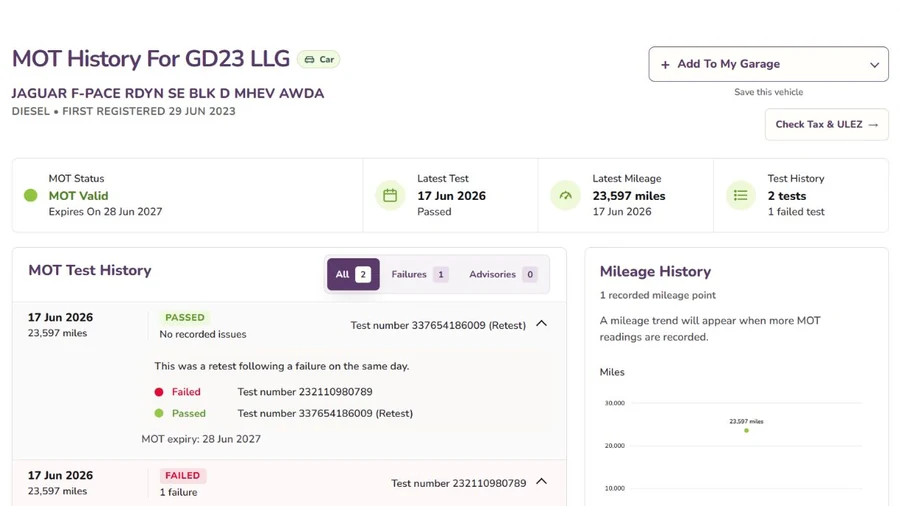This screenshot has width=900, height=506.
Task: Click the plus icon in Add To My Garage
Action: point(665,65)
